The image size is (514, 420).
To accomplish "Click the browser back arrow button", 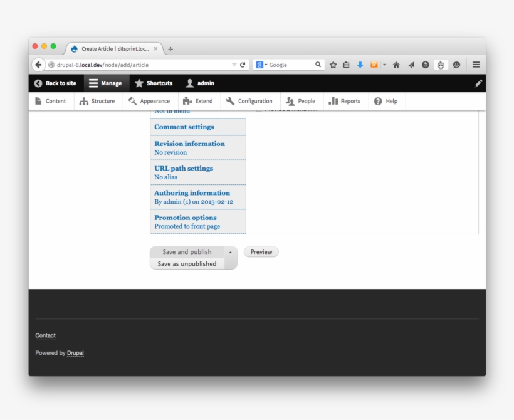I will tap(39, 65).
